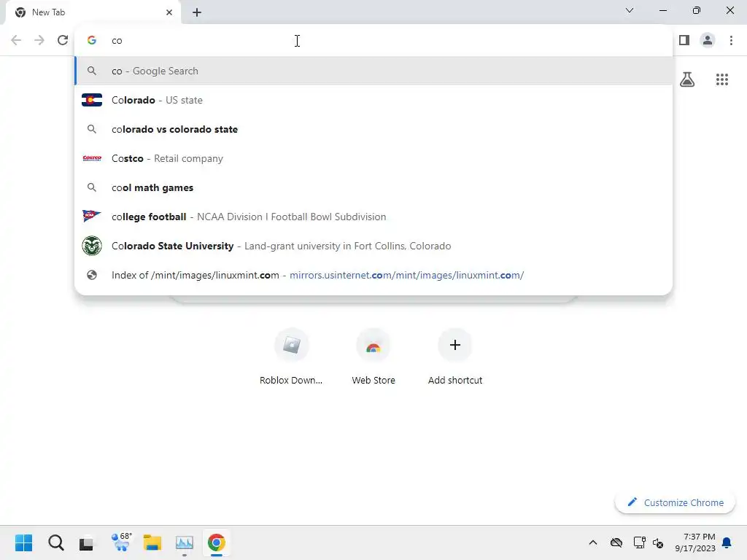Click the Add shortcut button
747x560 pixels.
[455, 357]
